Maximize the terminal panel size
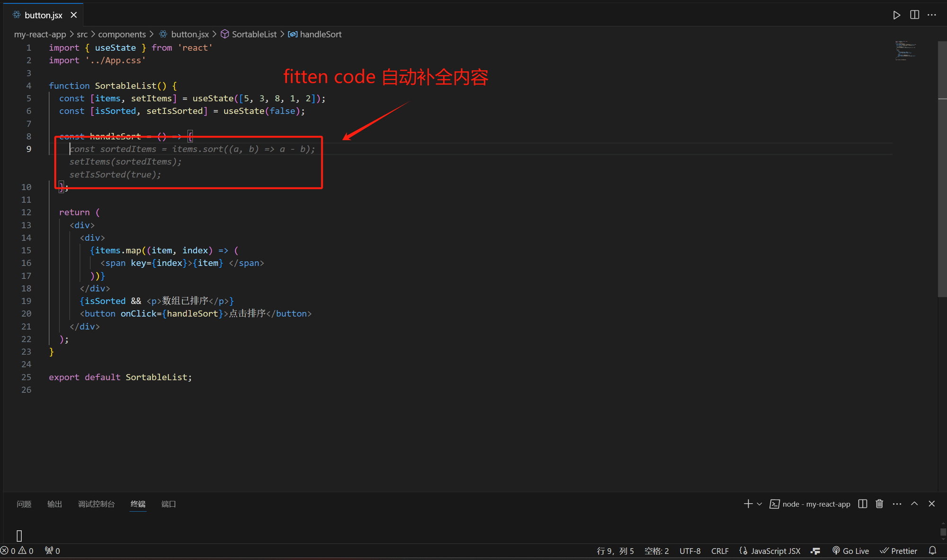This screenshot has height=560, width=947. (x=914, y=504)
